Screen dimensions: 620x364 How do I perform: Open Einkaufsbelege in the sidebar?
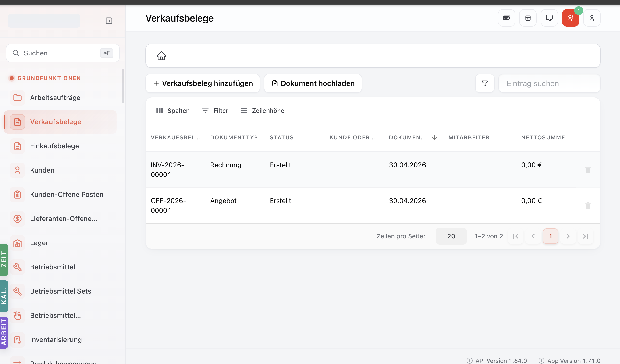click(x=60, y=146)
